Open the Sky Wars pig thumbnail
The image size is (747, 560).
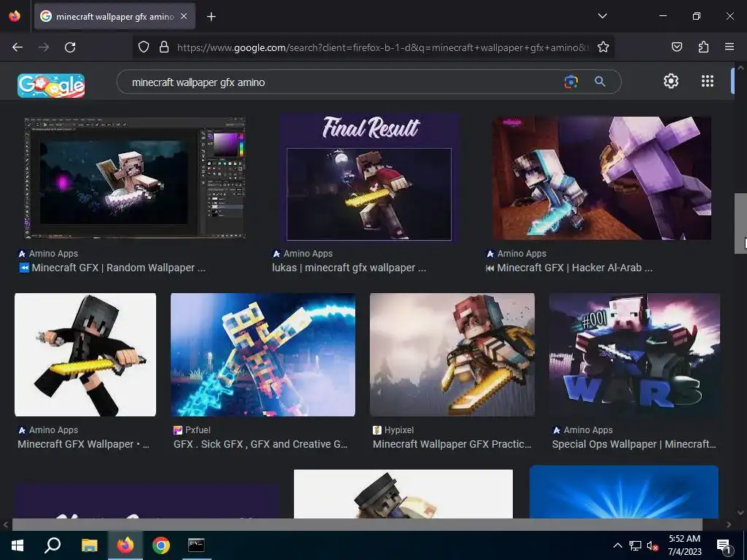634,355
